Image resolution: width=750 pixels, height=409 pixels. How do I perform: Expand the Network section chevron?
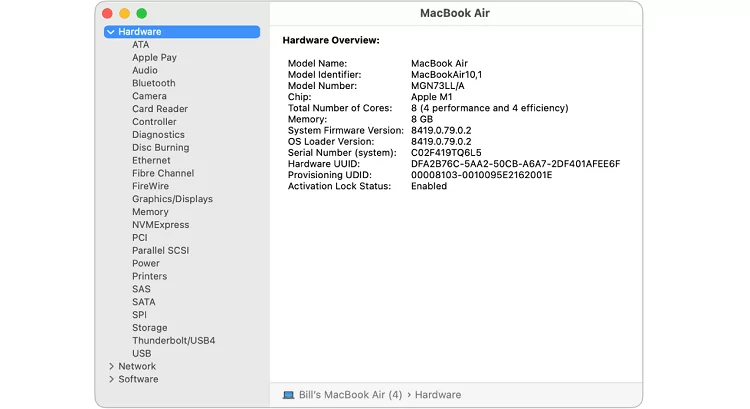click(x=111, y=366)
